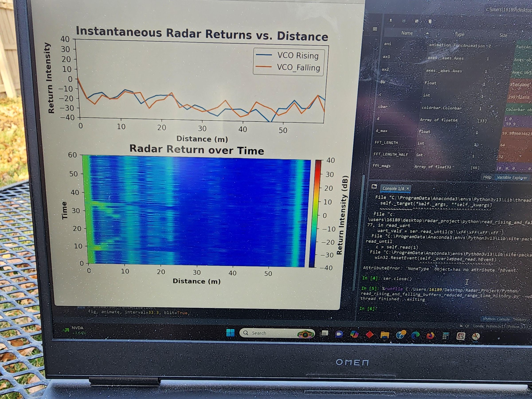Open the video chat app in taskbar
Viewport: 532px width, 399px height.
coord(339,334)
